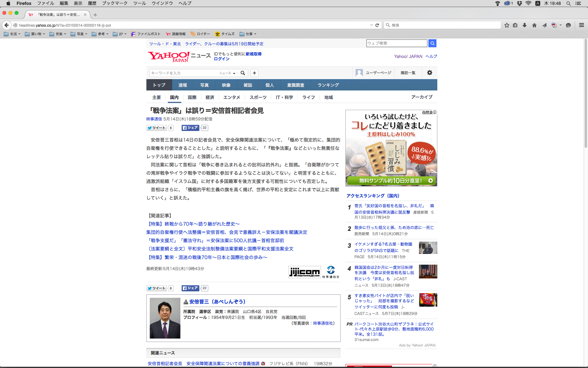Click the Firefox back arrow button
588x368 pixels.
(x=6, y=25)
